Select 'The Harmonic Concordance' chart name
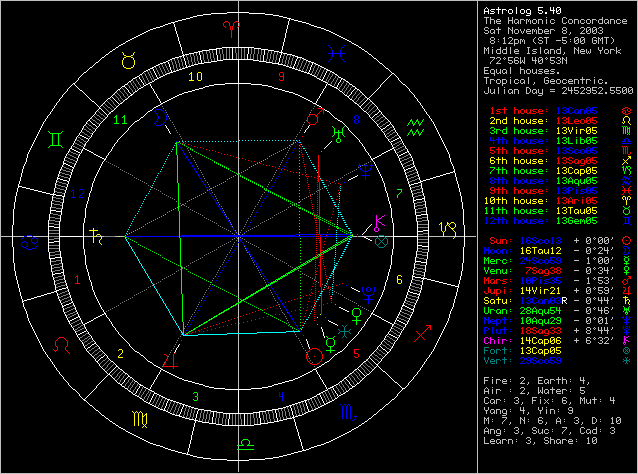 tap(555, 21)
